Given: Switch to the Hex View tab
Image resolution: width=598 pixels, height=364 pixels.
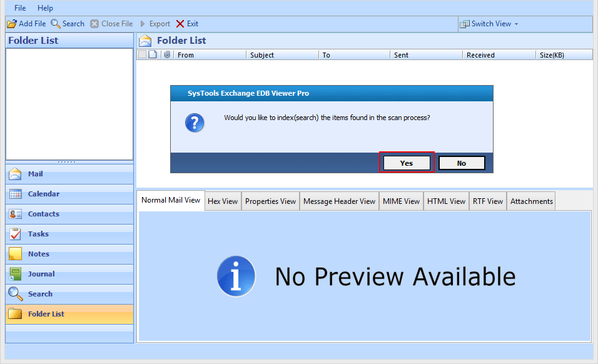Looking at the screenshot, I should 223,201.
